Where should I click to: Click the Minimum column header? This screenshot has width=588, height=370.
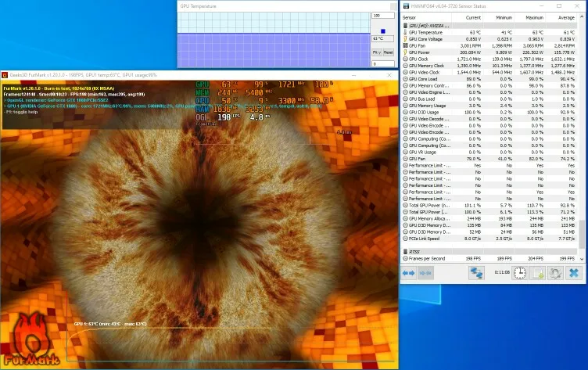coord(504,18)
